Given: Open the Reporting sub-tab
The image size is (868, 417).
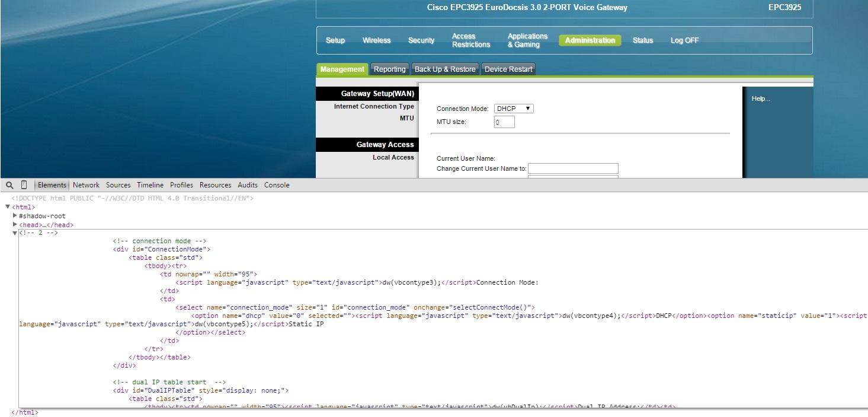Looking at the screenshot, I should pyautogui.click(x=389, y=69).
